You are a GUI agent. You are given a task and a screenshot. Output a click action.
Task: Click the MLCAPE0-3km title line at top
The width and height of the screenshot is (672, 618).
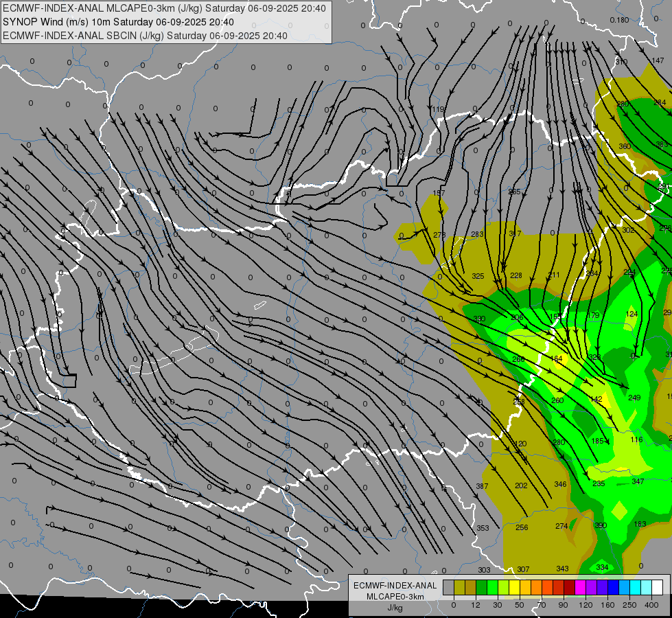coord(164,8)
